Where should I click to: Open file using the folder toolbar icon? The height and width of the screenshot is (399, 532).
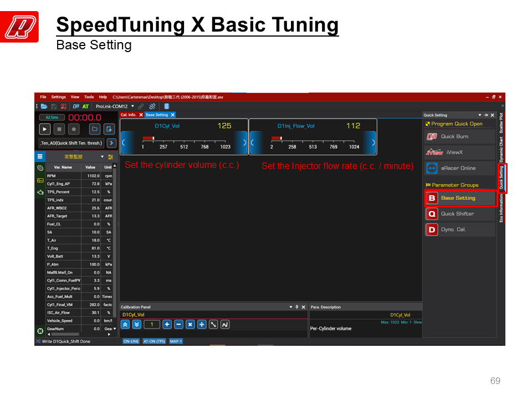44,106
